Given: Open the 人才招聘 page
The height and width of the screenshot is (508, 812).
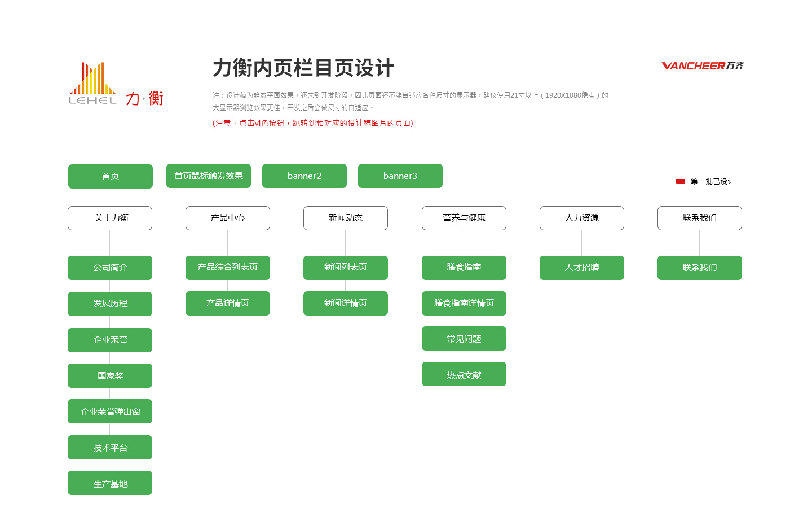Looking at the screenshot, I should 582,268.
